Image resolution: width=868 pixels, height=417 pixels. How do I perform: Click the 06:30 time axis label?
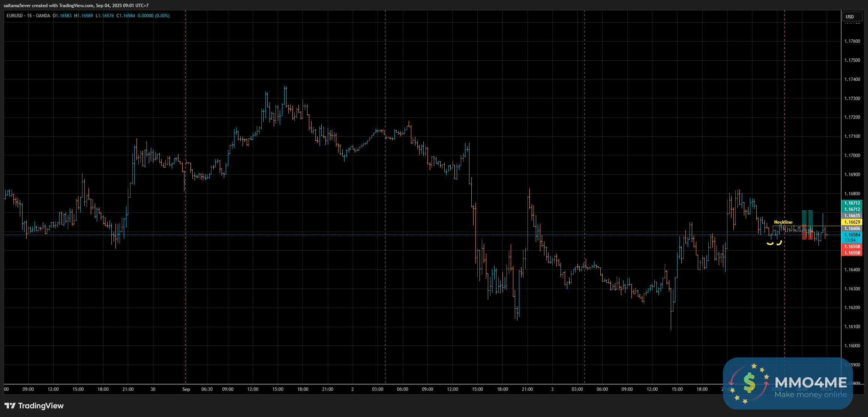click(207, 389)
